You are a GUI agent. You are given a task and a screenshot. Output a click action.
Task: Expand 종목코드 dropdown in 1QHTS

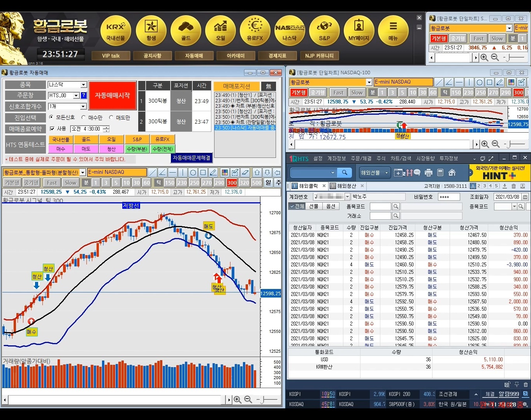tap(514, 206)
